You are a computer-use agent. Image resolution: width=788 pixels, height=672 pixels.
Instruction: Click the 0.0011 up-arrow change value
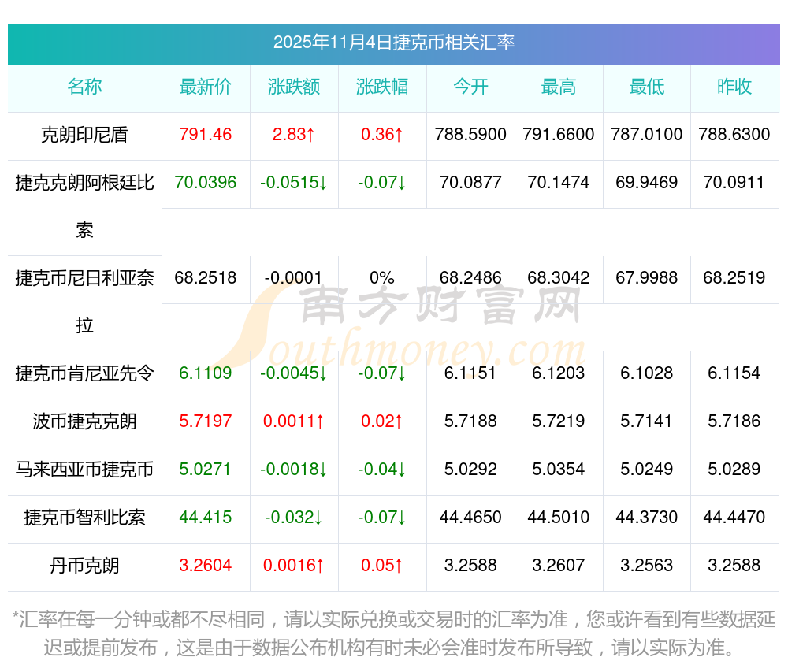[x=294, y=421]
